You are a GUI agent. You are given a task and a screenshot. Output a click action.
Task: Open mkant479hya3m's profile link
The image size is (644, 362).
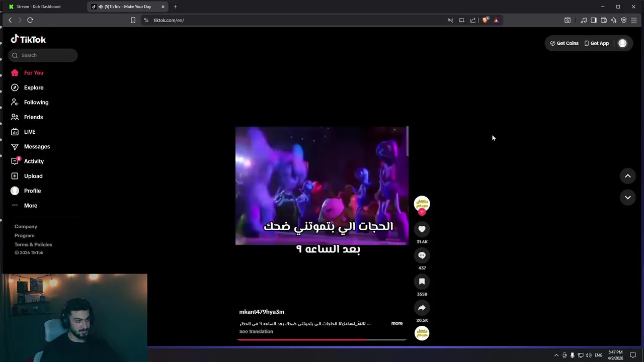coord(262,312)
